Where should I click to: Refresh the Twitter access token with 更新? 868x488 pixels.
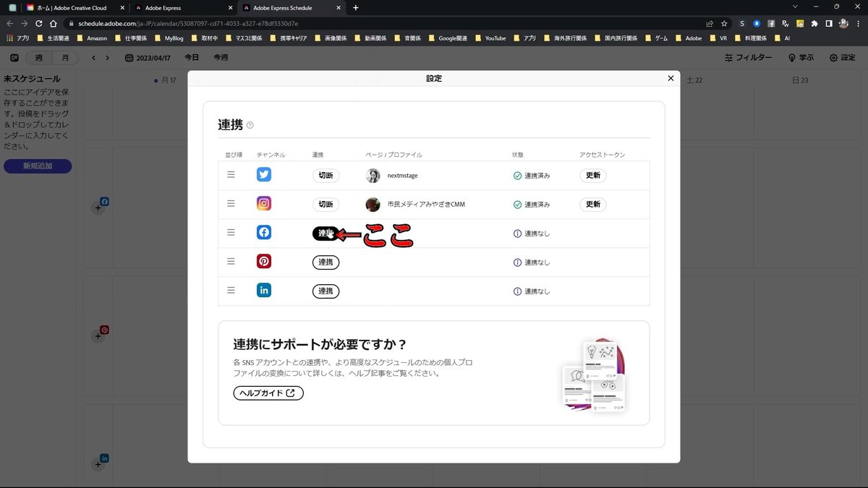click(x=593, y=176)
